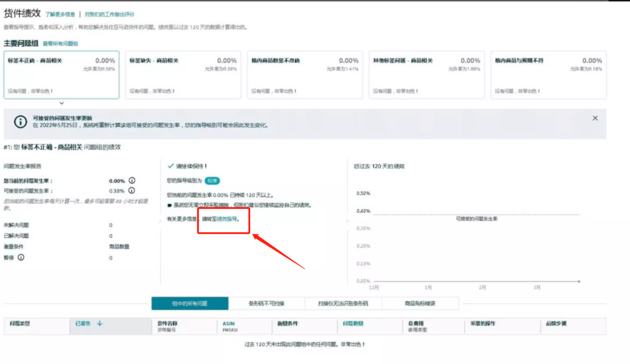The width and height of the screenshot is (630, 364).
Task: Expand the 标签不正确 card using its down chevron
Action: (61, 103)
